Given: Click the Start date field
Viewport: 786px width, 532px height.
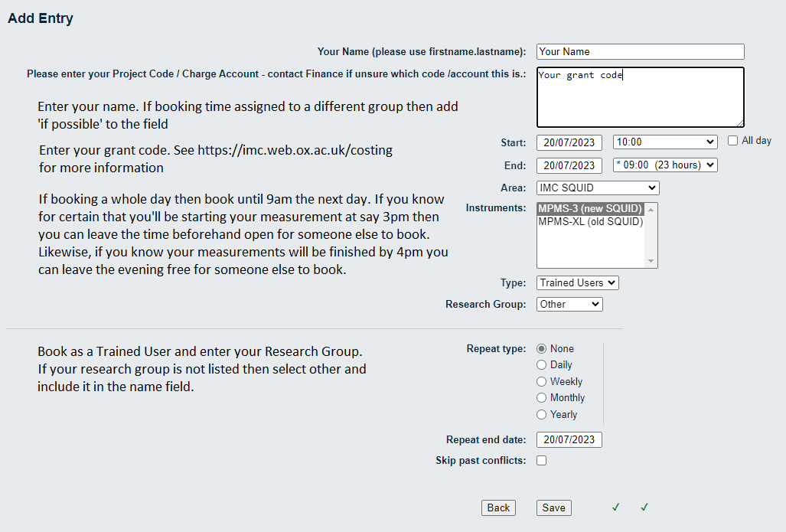Looking at the screenshot, I should point(569,142).
